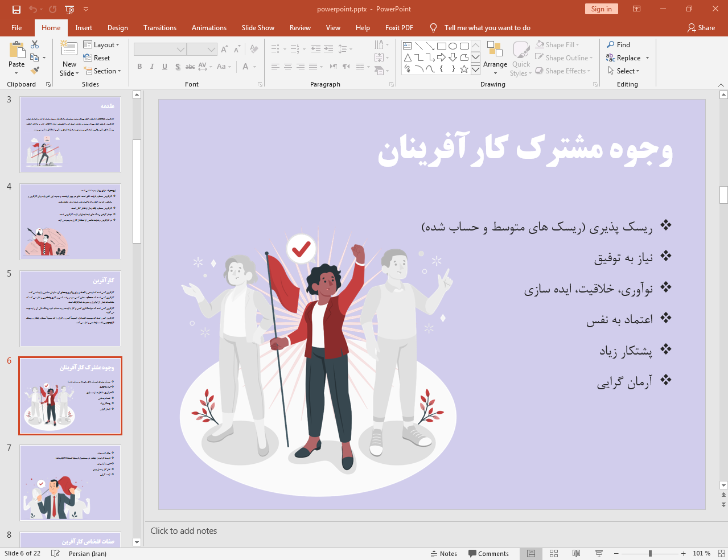Open the Select dropdown in Editing
Viewport: 728px width, 560px height.
pos(624,71)
